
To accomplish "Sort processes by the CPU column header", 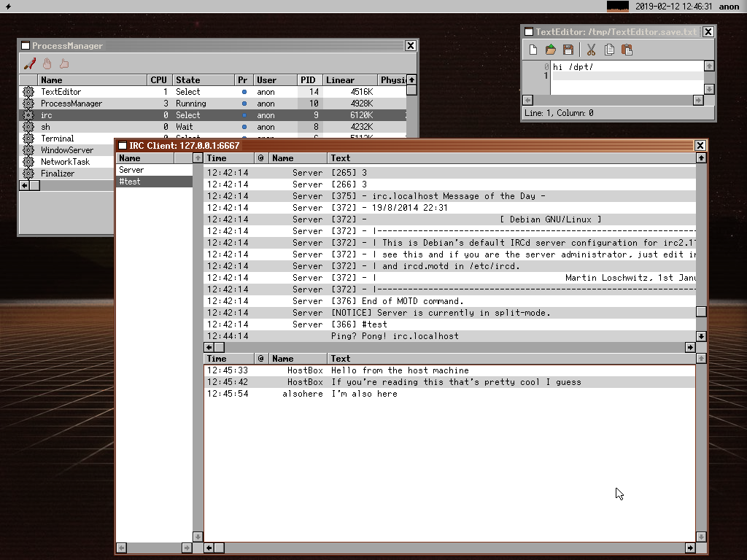I will [x=158, y=80].
